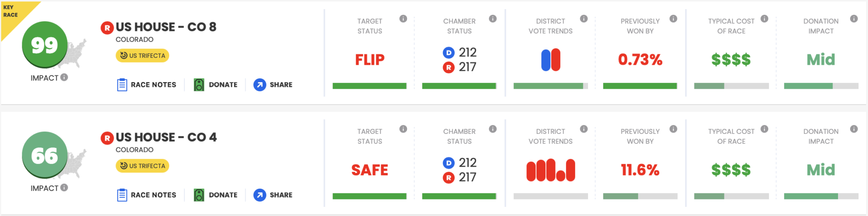Open US HOUSE - CO 4 race title
Image resolution: width=868 pixels, height=216 pixels.
click(166, 137)
